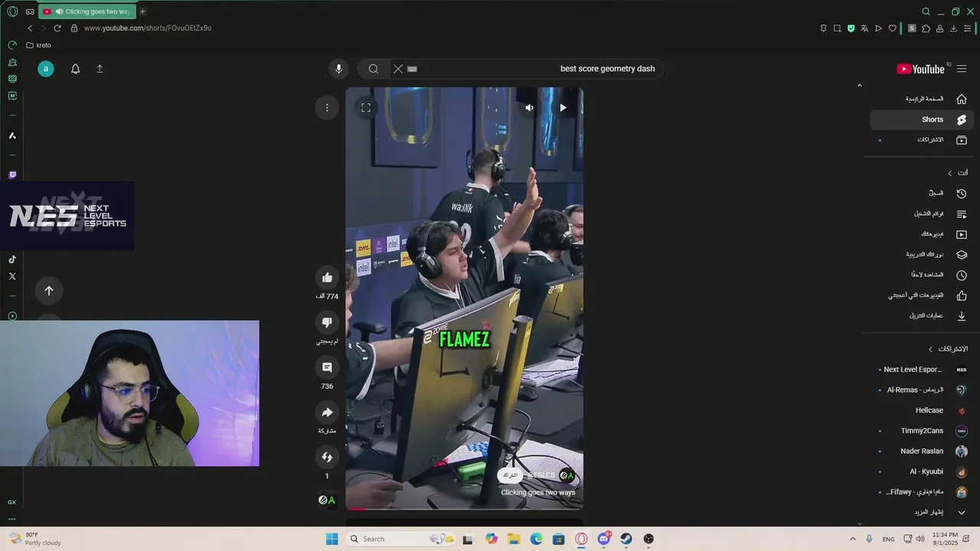The image size is (980, 551).
Task: Open Opera GX main menu logo
Action: coord(12,11)
